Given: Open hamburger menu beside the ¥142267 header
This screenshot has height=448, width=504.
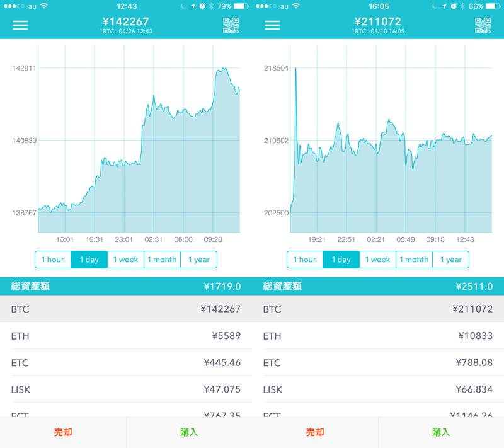Looking at the screenshot, I should [x=20, y=25].
